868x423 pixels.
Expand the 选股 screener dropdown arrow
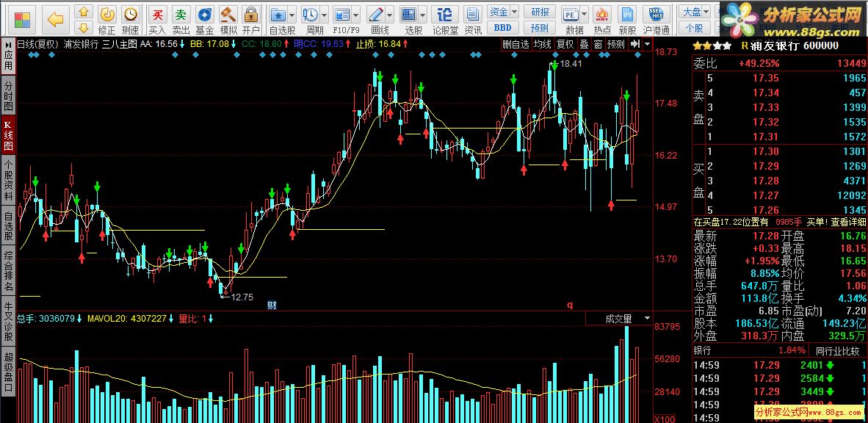(423, 15)
